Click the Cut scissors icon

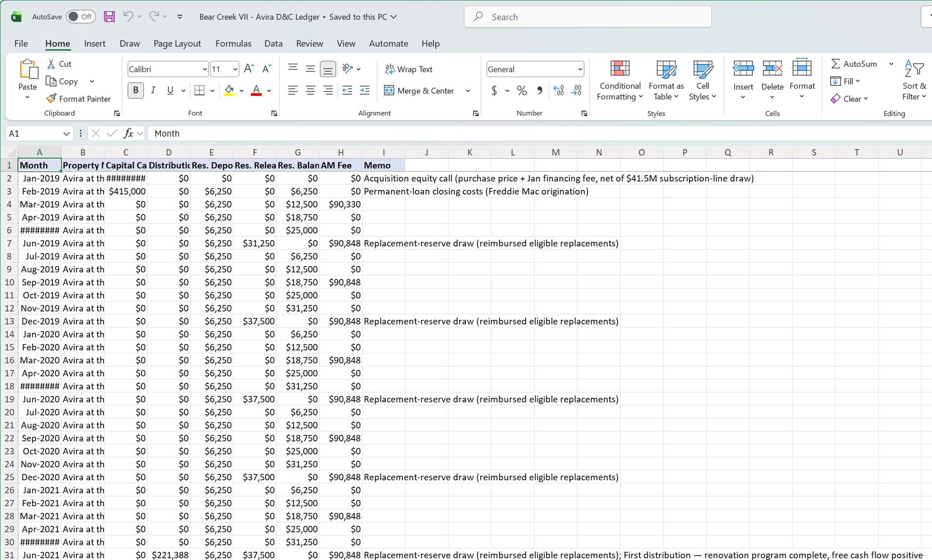click(51, 64)
